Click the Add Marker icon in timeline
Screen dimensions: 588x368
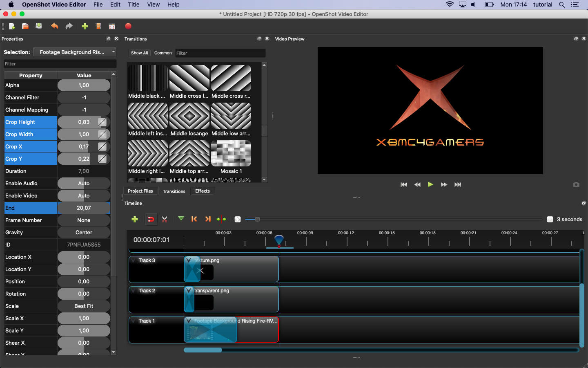(x=181, y=219)
